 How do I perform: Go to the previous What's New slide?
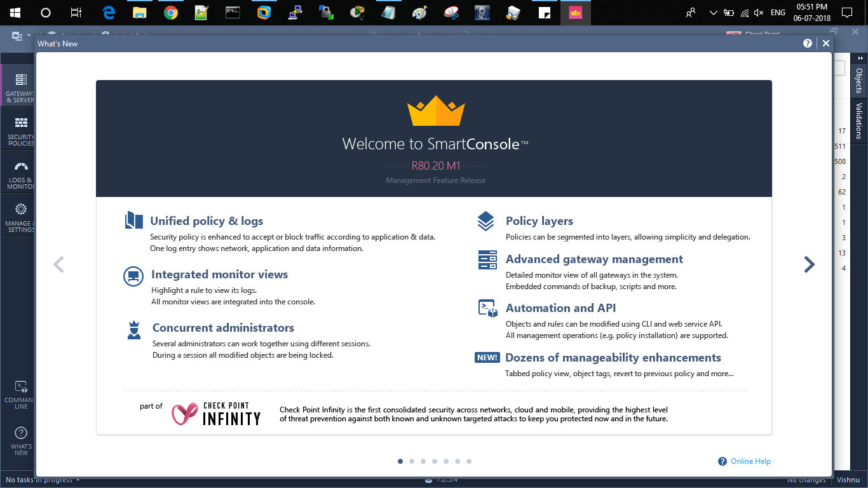tap(58, 264)
